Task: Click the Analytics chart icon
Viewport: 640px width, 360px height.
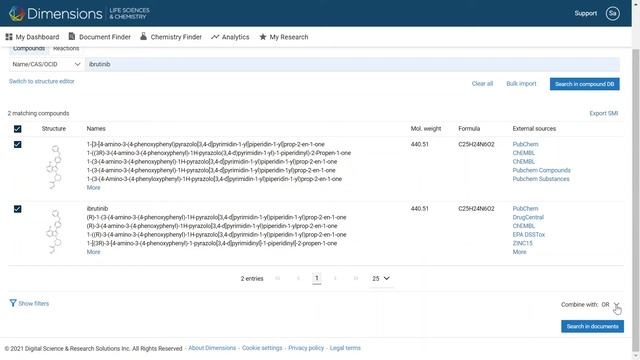Action: [215, 37]
